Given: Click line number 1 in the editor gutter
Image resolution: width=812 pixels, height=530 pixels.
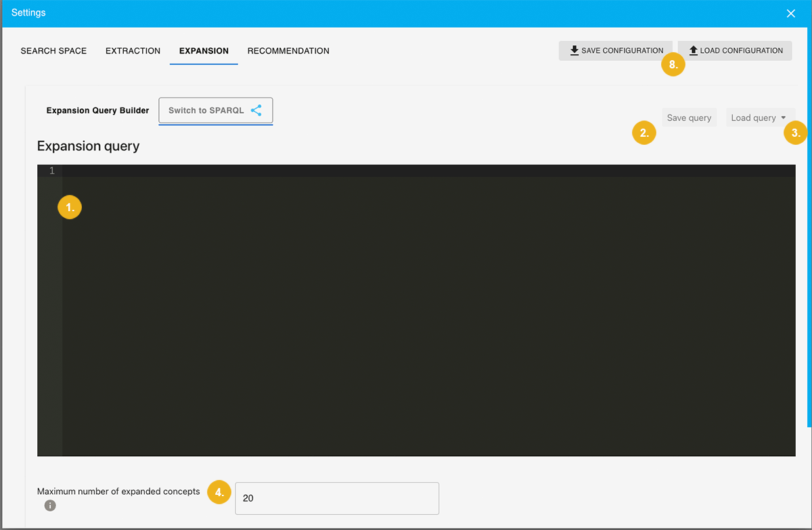Looking at the screenshot, I should [51, 171].
